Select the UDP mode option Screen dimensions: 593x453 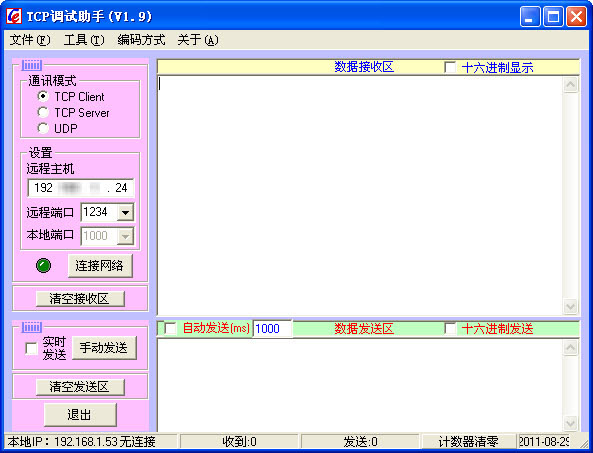click(43, 128)
